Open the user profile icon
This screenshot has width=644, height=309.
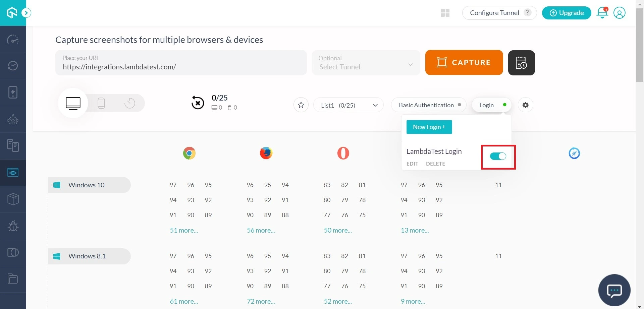coord(619,13)
